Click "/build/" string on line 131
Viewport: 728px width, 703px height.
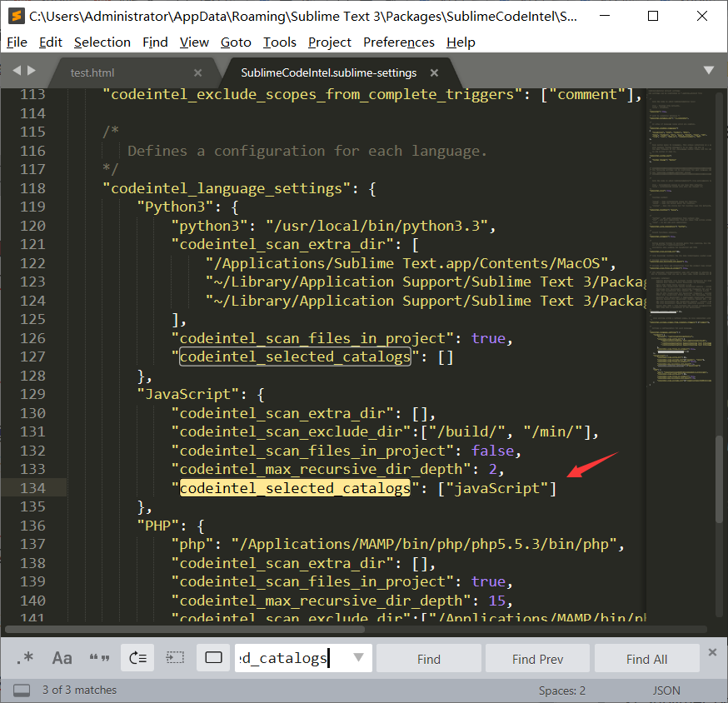tap(466, 431)
